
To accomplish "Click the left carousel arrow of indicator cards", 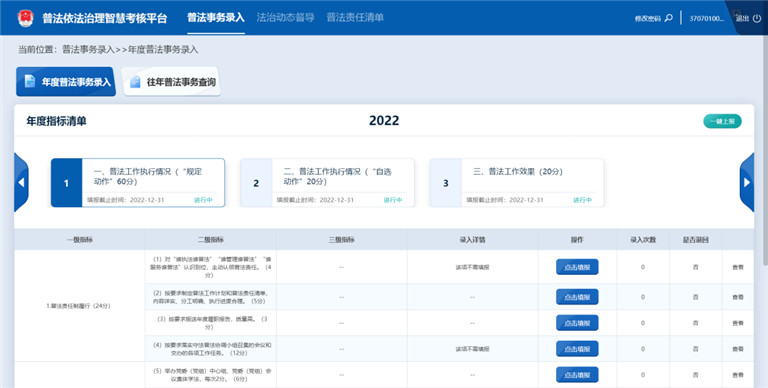I will pos(21,182).
